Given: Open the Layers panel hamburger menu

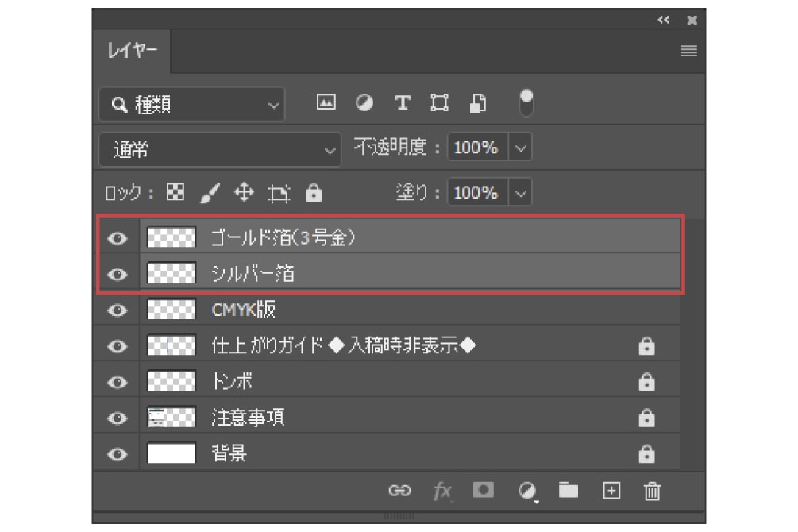Looking at the screenshot, I should tap(688, 52).
